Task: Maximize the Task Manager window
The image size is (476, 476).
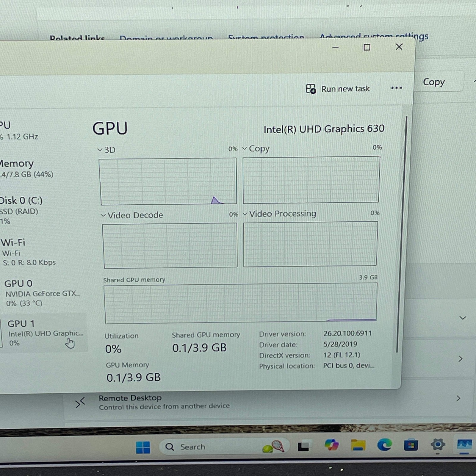Action: (x=367, y=47)
